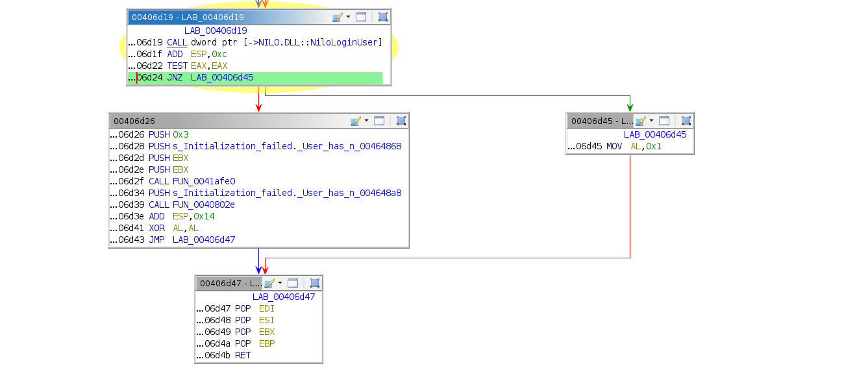Open background color picker on block 00406d19
The height and width of the screenshot is (370, 868).
click(337, 17)
